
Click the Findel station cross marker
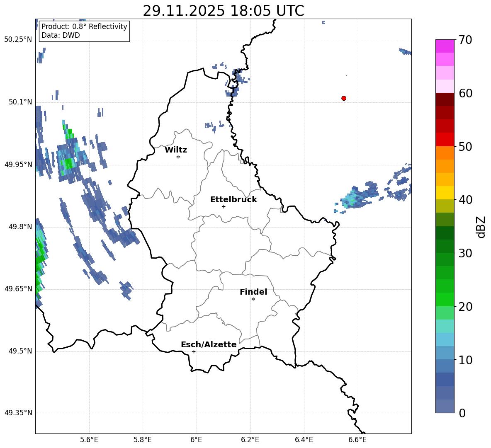[253, 299]
